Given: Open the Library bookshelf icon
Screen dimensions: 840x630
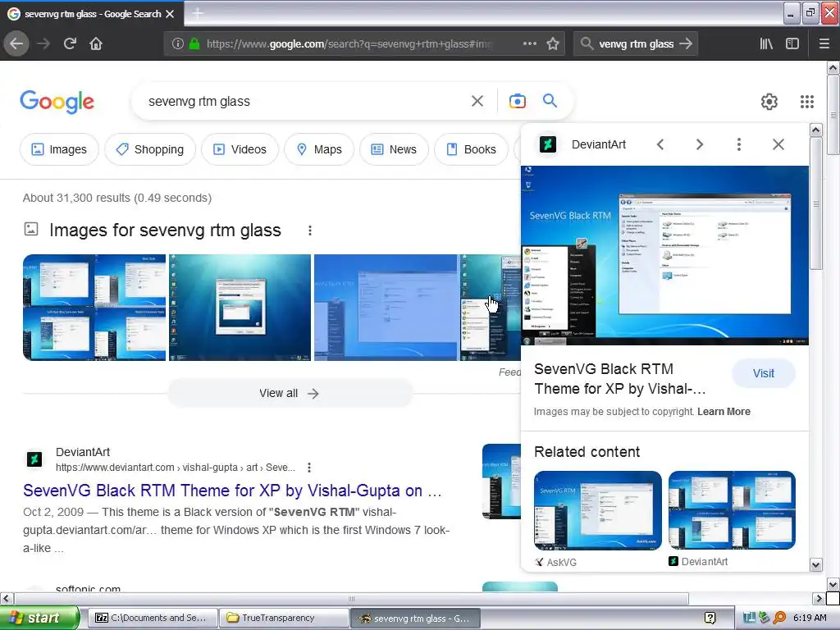Looking at the screenshot, I should coord(766,44).
